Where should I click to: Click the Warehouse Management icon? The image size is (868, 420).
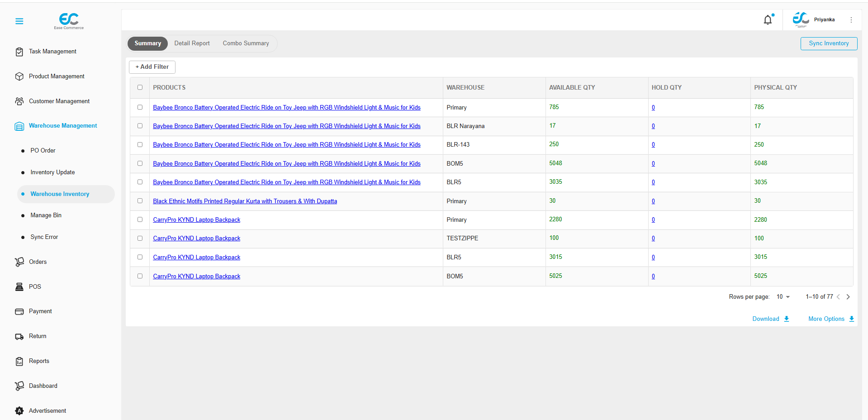point(19,126)
